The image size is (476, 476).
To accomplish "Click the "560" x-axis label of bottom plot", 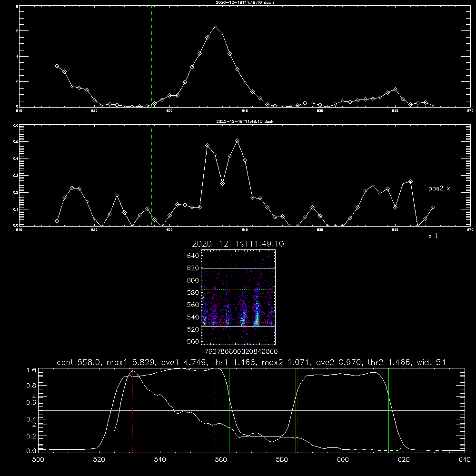I will tap(221, 460).
